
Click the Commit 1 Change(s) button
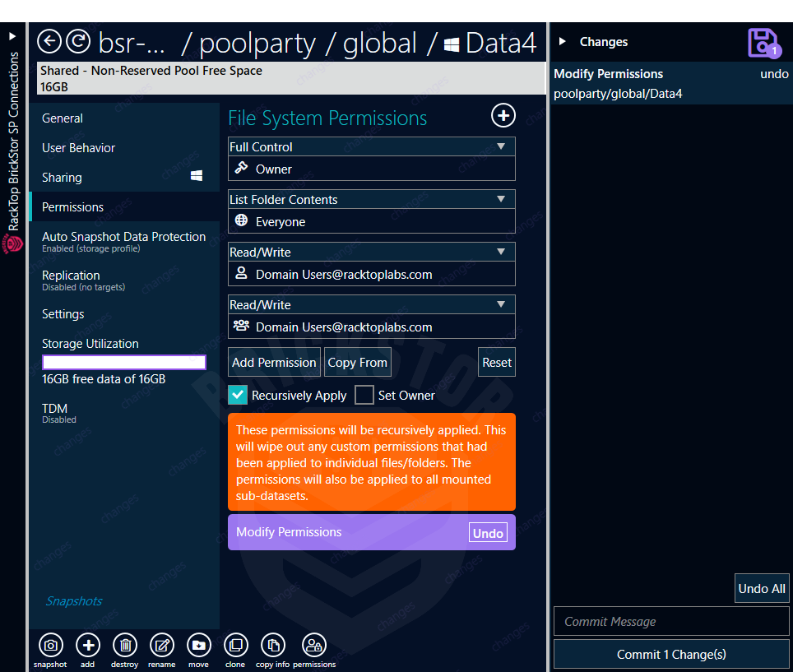pyautogui.click(x=671, y=654)
